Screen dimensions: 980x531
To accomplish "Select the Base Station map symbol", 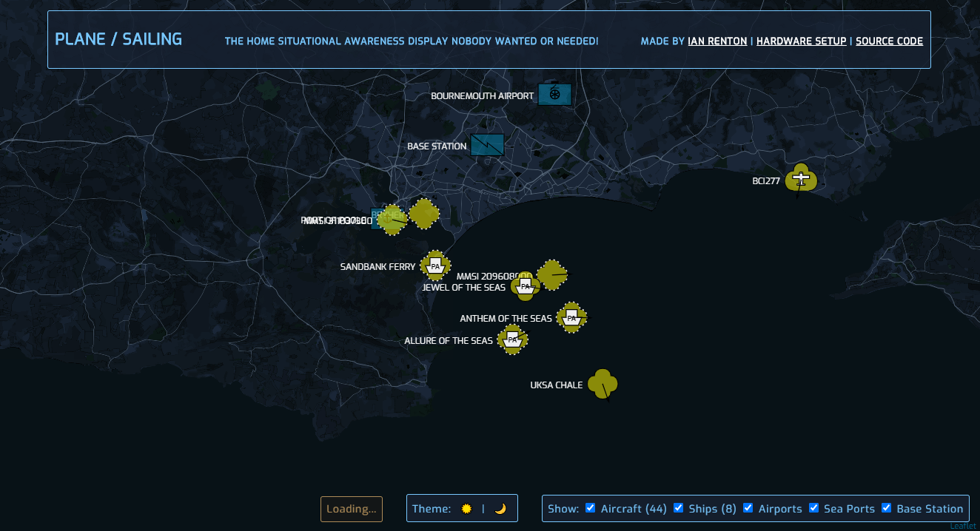I will coord(487,146).
